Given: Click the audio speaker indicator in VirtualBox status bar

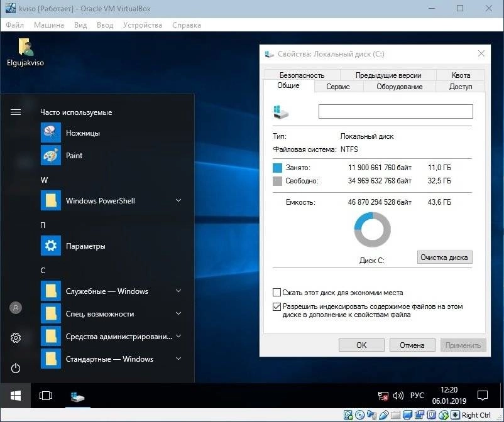Looking at the screenshot, I should click(x=372, y=415).
